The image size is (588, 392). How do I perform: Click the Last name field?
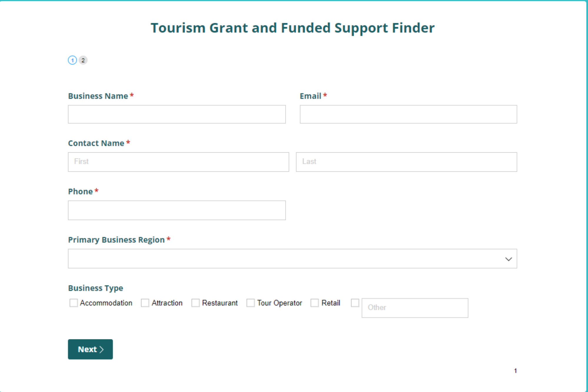406,162
